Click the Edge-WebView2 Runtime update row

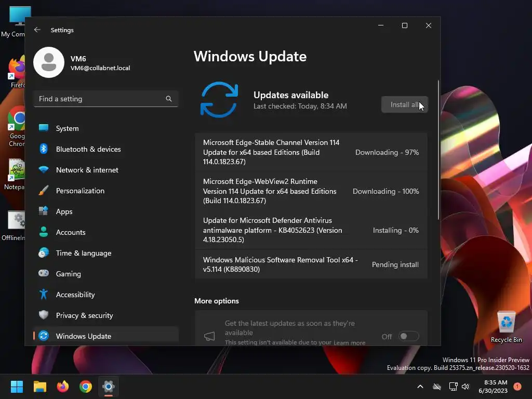point(311,191)
